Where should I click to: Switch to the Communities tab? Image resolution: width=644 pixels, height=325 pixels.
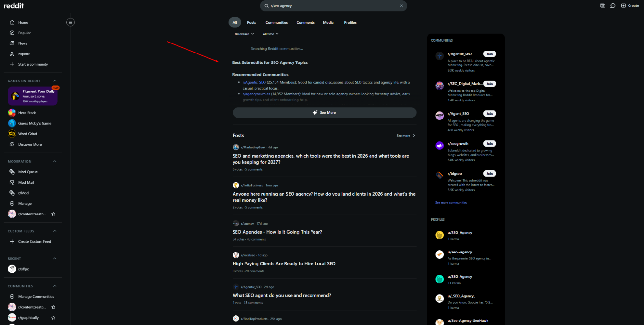(276, 22)
